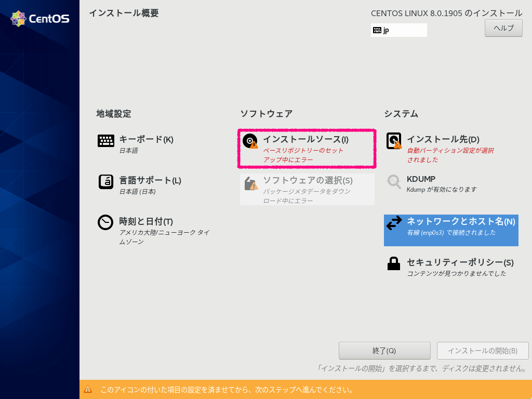Click the 自動パーティション設定が選択されました text

coord(450,155)
